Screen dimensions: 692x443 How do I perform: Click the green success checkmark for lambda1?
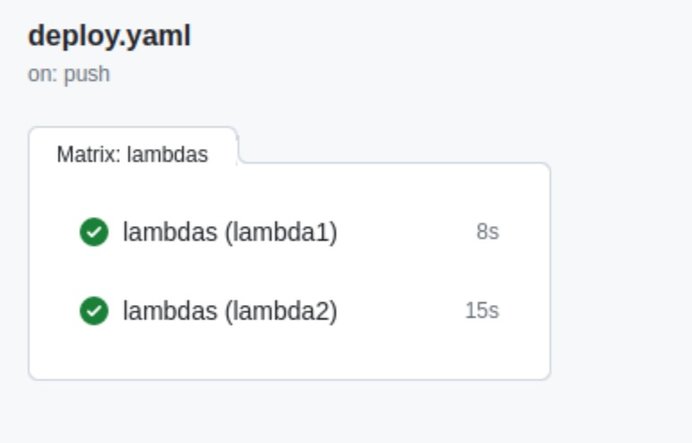[x=94, y=232]
